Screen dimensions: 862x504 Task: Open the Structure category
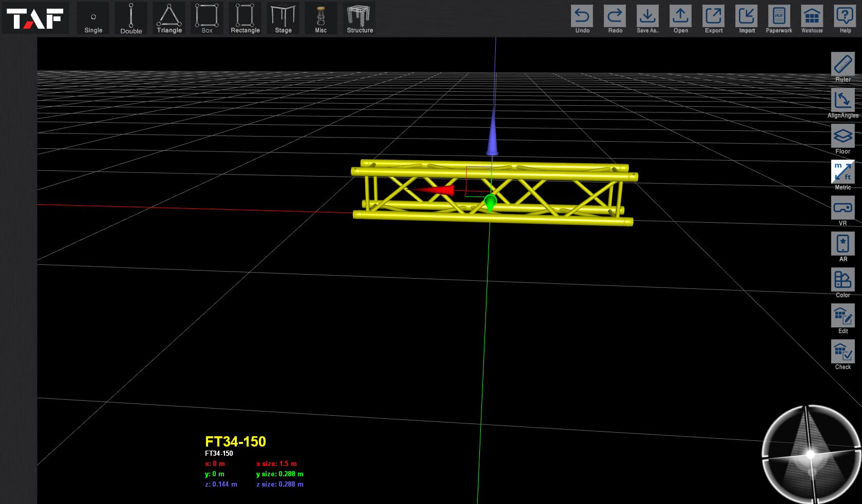360,18
